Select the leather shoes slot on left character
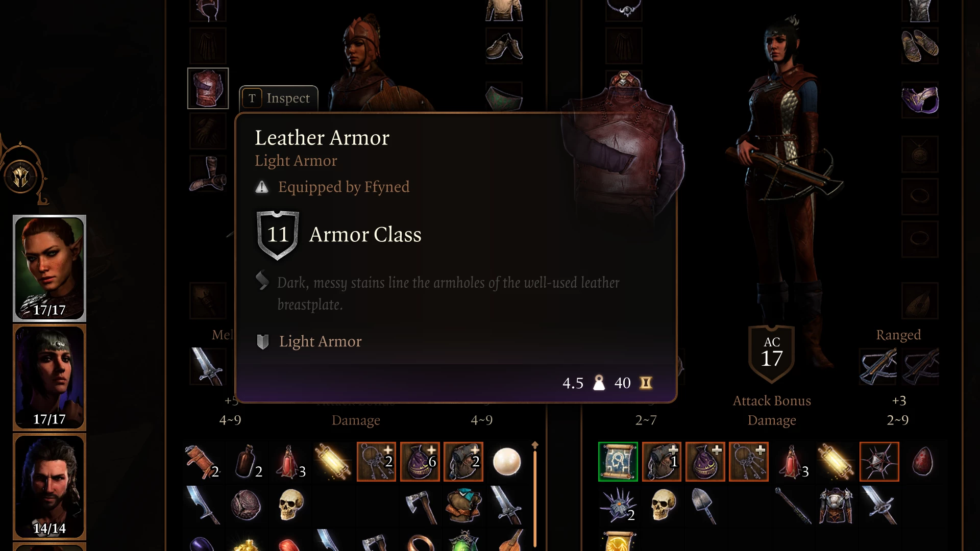The image size is (980, 551). 504,46
